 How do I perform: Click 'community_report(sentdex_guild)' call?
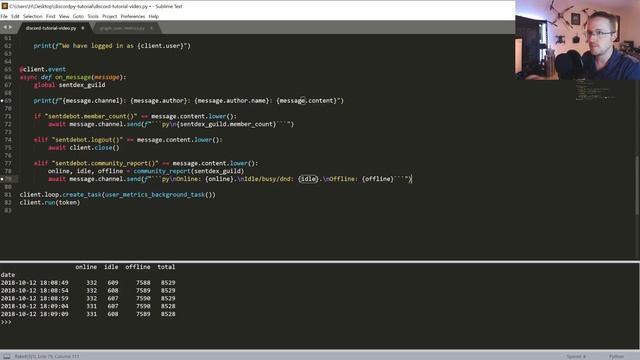point(189,171)
